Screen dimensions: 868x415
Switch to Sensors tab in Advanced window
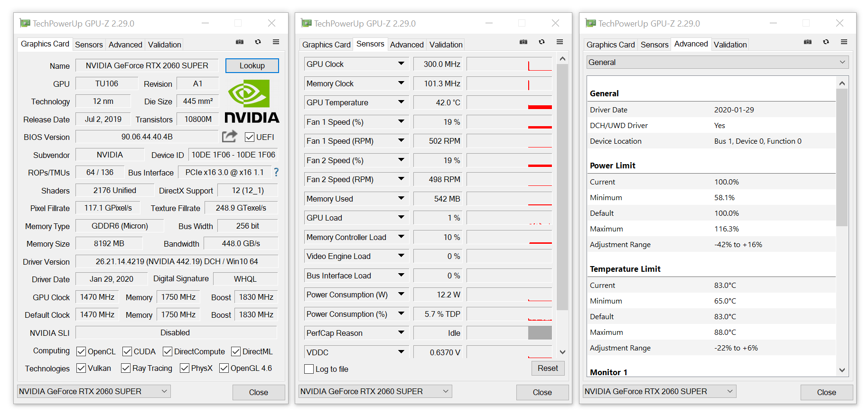[654, 45]
